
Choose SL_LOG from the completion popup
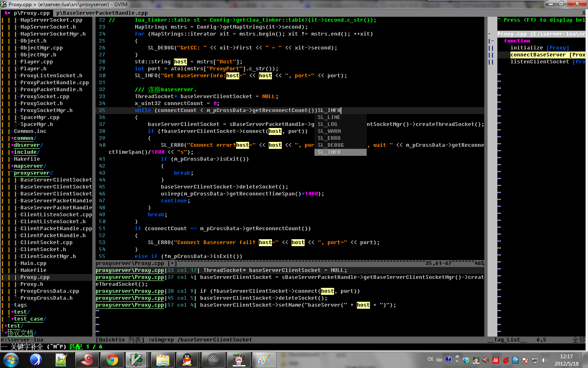[x=340, y=124]
